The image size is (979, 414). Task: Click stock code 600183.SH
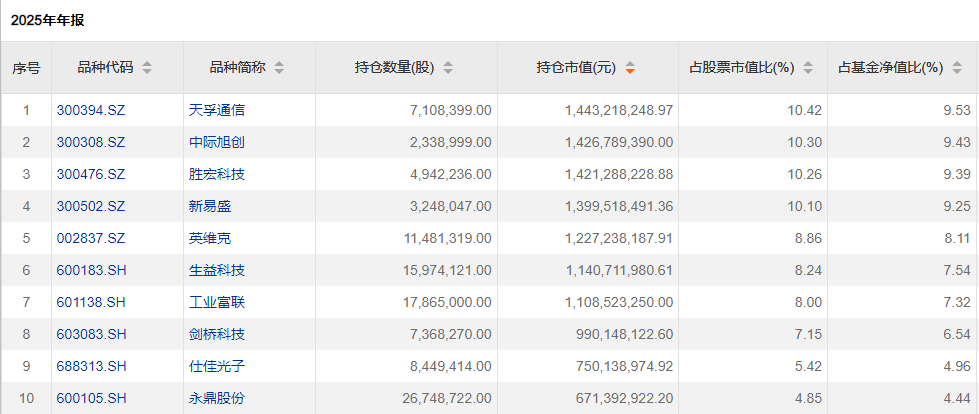(x=90, y=270)
